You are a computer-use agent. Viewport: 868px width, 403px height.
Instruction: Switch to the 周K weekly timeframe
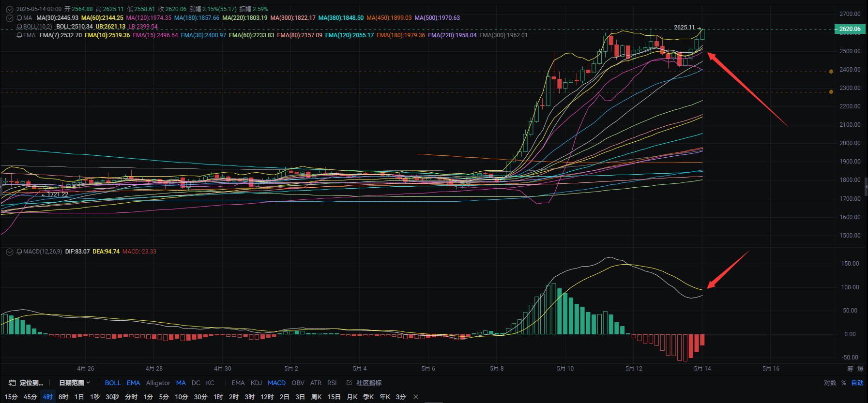[x=316, y=397]
